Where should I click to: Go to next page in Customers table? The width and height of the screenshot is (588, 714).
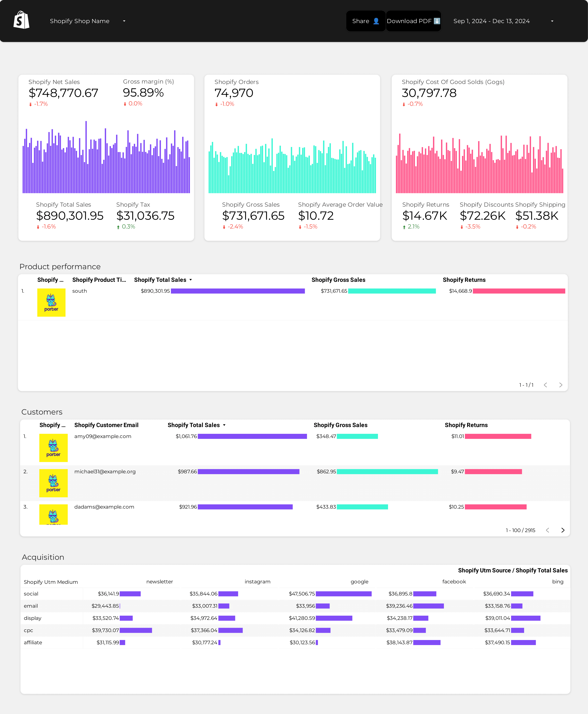(x=563, y=530)
